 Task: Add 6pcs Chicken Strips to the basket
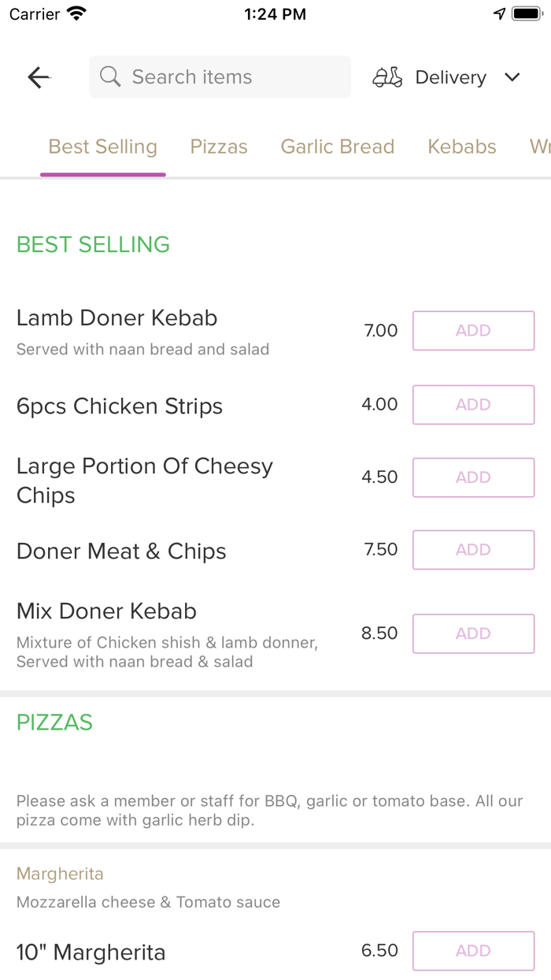[473, 404]
